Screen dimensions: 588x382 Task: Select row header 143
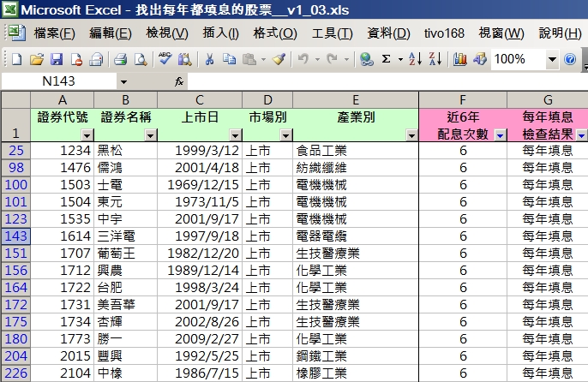pyautogui.click(x=15, y=236)
